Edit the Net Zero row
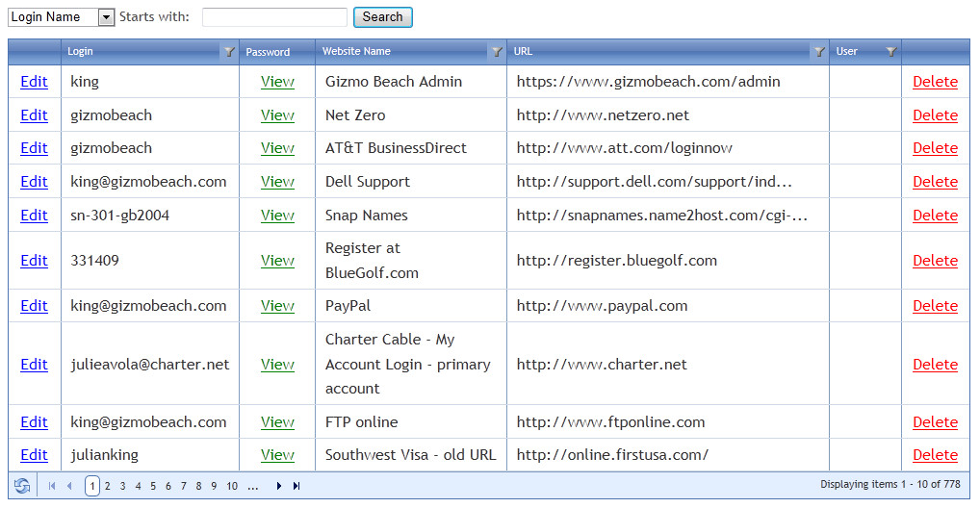 [34, 114]
